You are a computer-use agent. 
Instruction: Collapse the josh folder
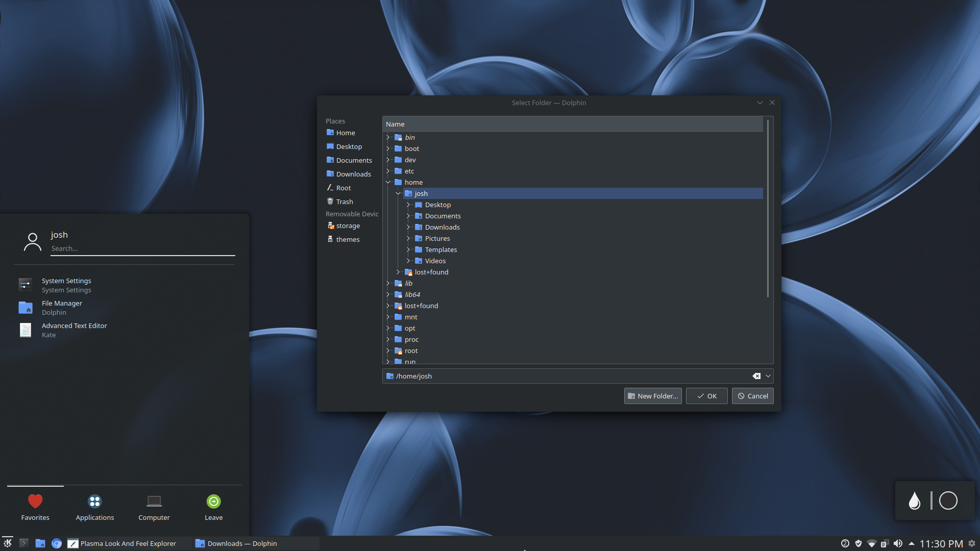(398, 193)
